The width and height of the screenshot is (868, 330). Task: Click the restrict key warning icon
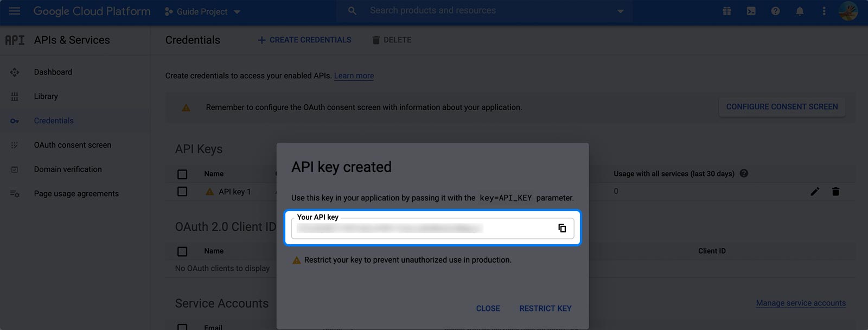296,261
